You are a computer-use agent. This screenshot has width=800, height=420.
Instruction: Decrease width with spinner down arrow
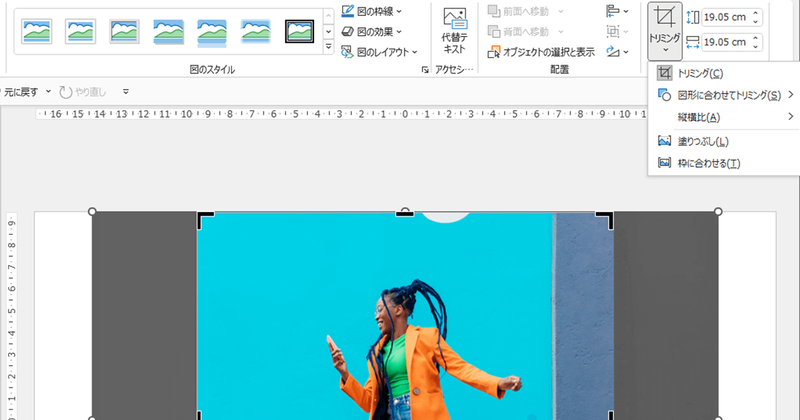coord(756,46)
